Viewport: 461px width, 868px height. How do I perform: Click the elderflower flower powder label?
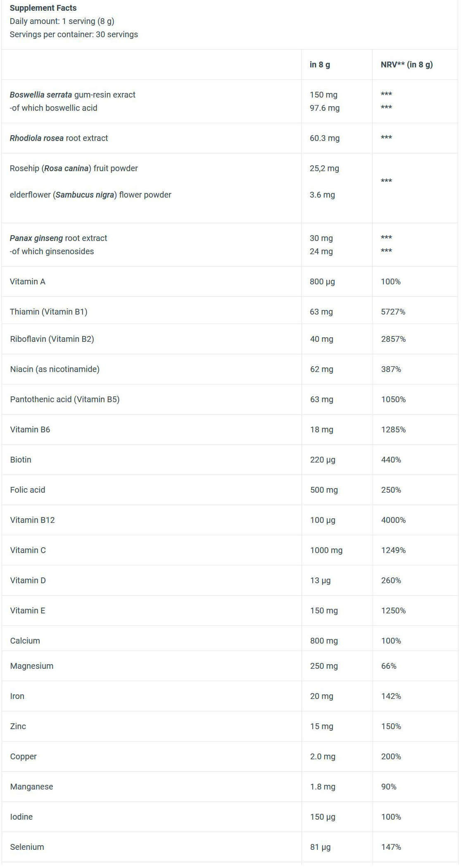90,195
